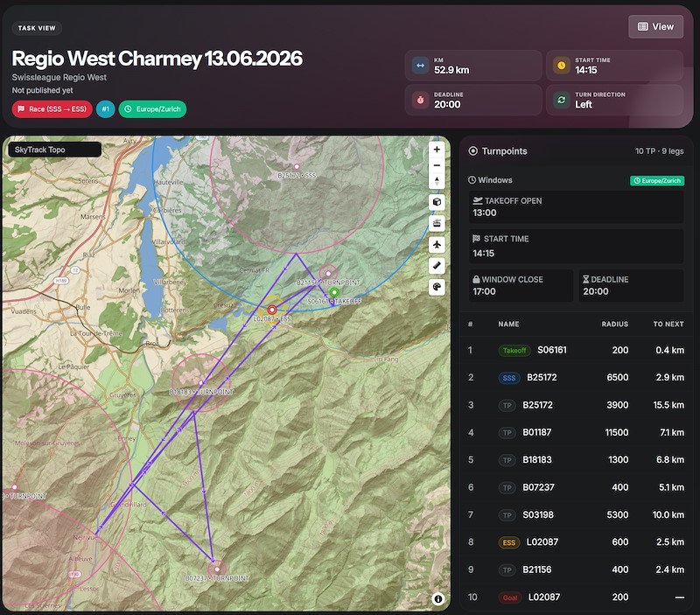700x615 pixels.
Task: Select turnpoint row S03198
Action: (x=577, y=515)
